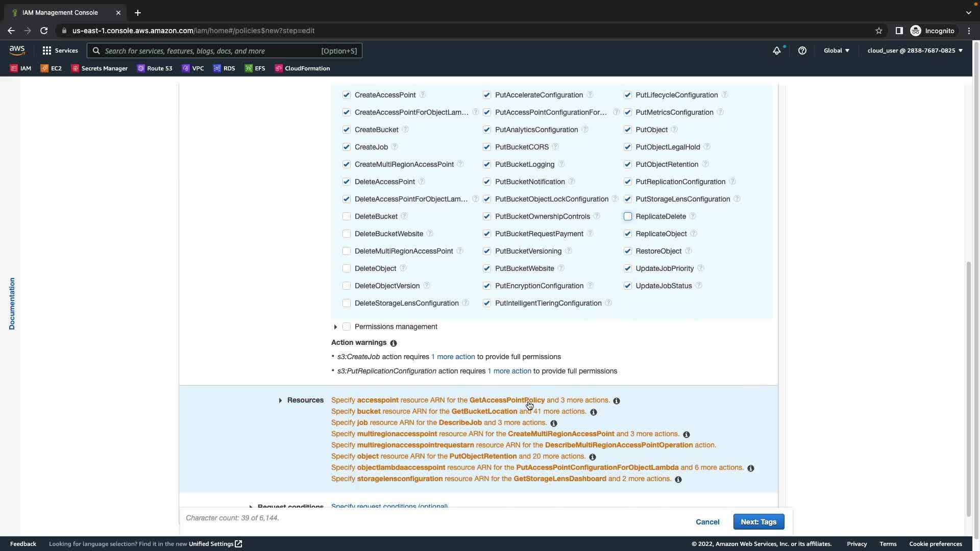Click info icon beside Action warnings
980x551 pixels.
pyautogui.click(x=394, y=343)
